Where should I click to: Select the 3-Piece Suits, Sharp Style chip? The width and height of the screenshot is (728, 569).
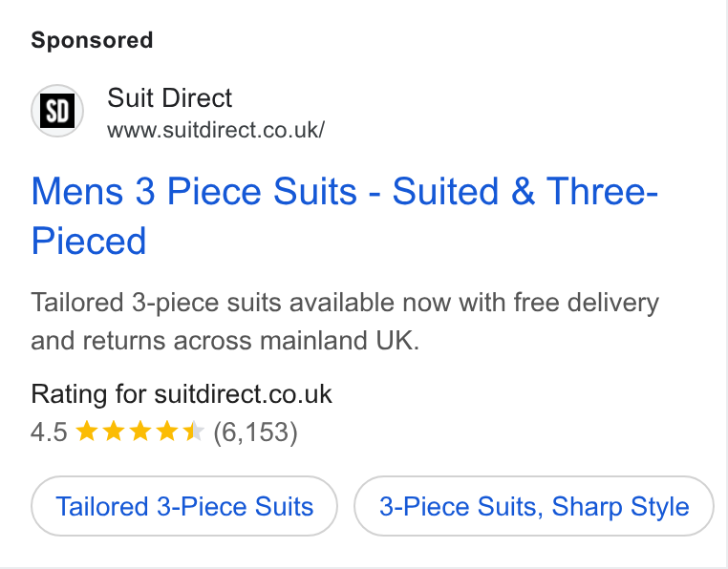tap(534, 506)
